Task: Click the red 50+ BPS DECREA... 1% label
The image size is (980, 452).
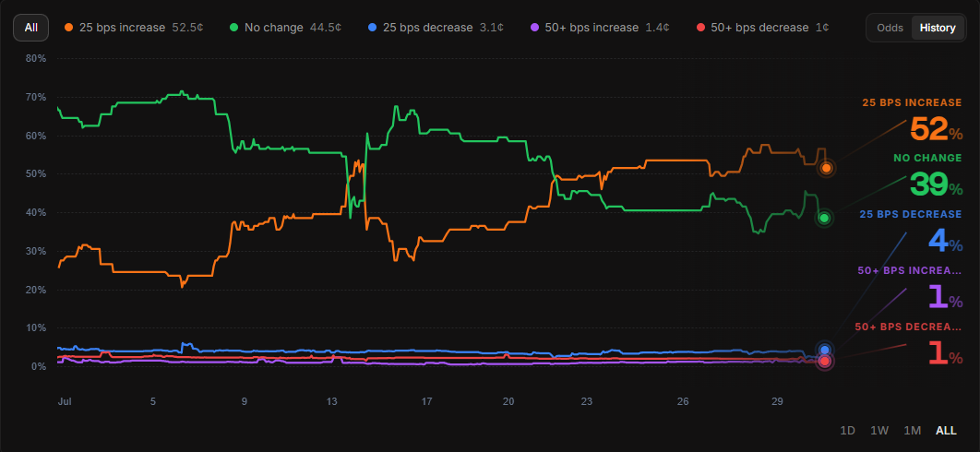Action: click(x=908, y=344)
